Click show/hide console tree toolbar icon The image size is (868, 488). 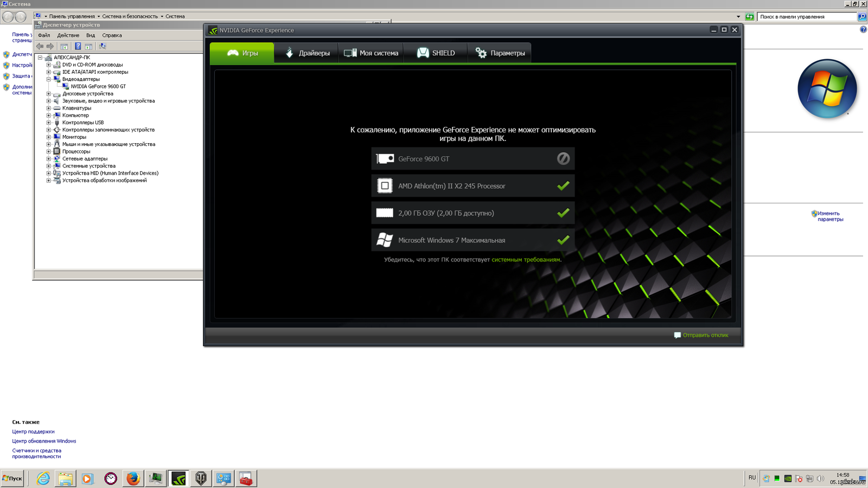pos(64,47)
